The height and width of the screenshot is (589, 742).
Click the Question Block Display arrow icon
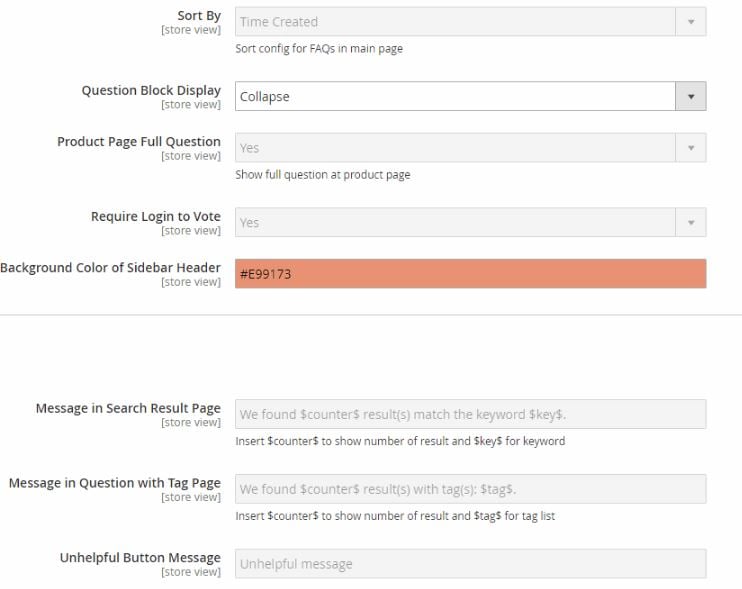(x=691, y=97)
